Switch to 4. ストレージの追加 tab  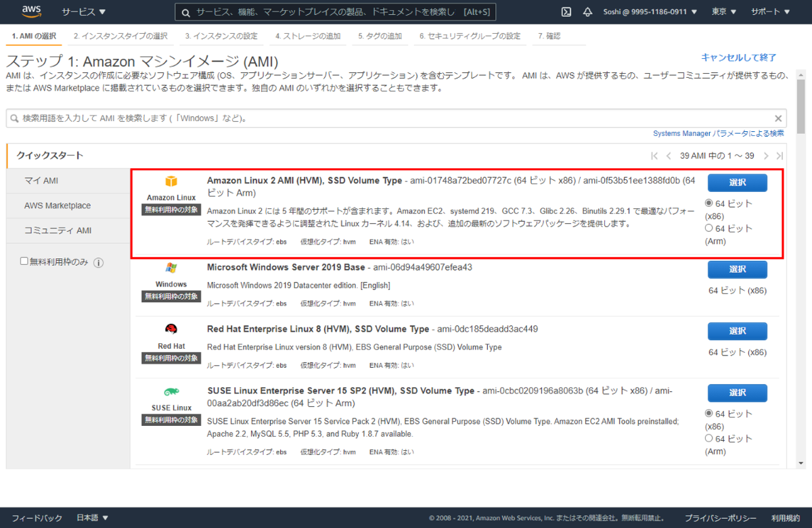(x=309, y=36)
